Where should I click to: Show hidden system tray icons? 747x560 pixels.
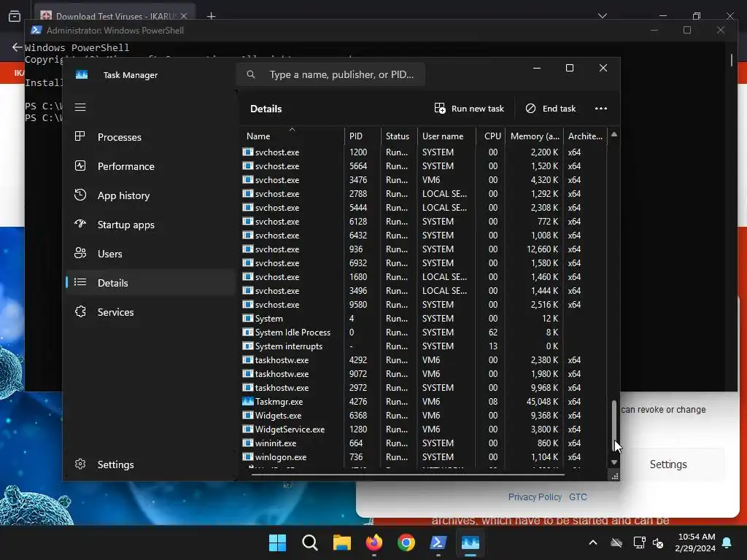tap(592, 542)
